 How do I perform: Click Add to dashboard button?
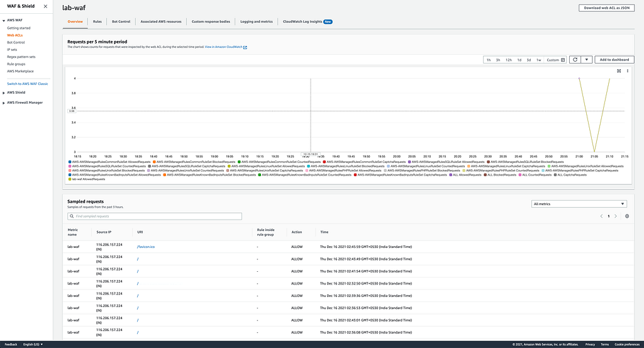(614, 60)
